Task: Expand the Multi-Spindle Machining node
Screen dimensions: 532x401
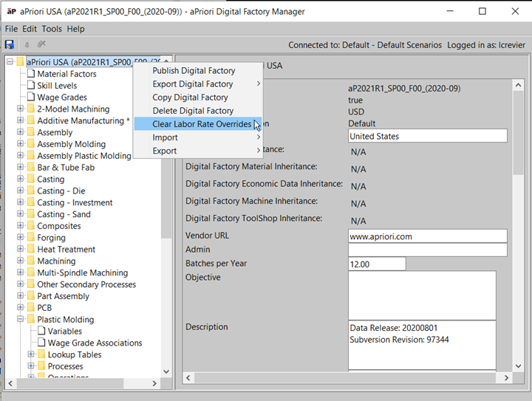Action: (x=21, y=273)
